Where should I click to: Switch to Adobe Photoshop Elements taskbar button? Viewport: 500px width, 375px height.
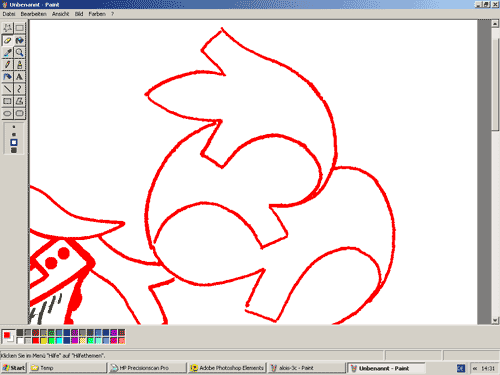click(227, 368)
